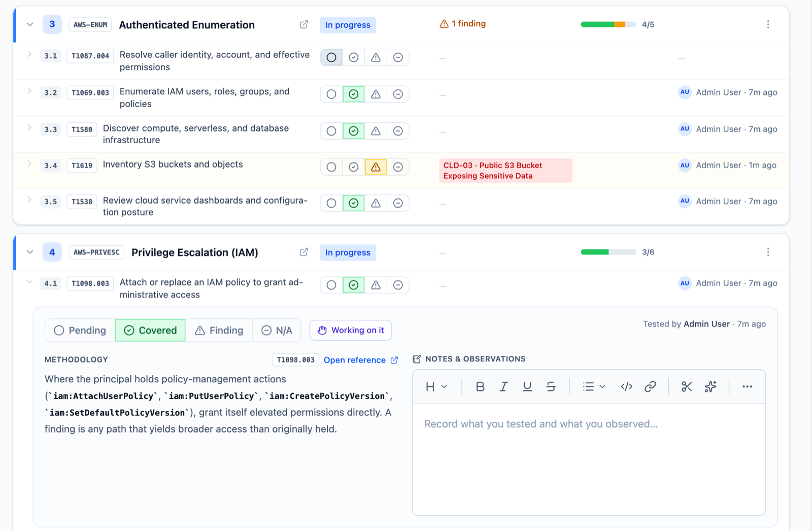
Task: Apply strikethrough in notes toolbar
Action: click(551, 387)
